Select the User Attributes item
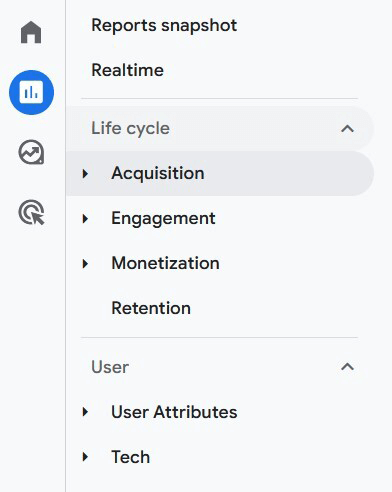This screenshot has height=492, width=392. pos(174,412)
